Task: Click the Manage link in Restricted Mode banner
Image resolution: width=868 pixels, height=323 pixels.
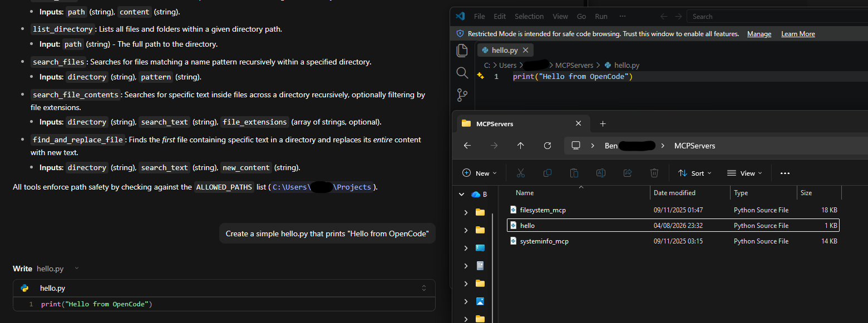Action: click(x=759, y=34)
